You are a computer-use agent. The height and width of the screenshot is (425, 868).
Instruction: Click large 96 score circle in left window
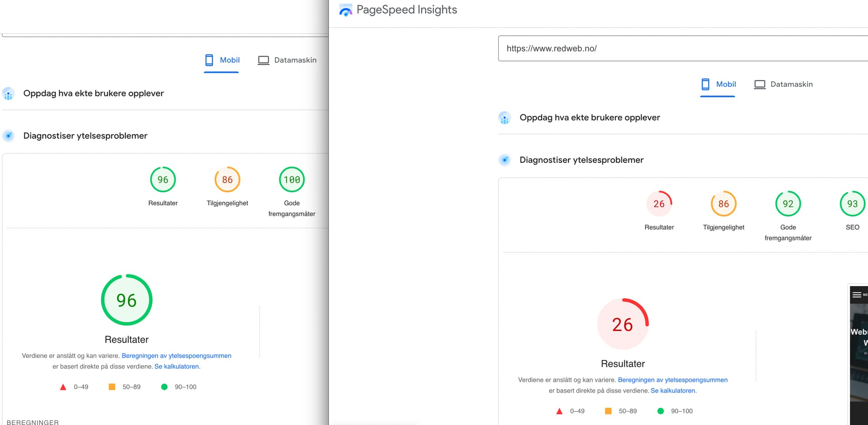click(x=127, y=300)
